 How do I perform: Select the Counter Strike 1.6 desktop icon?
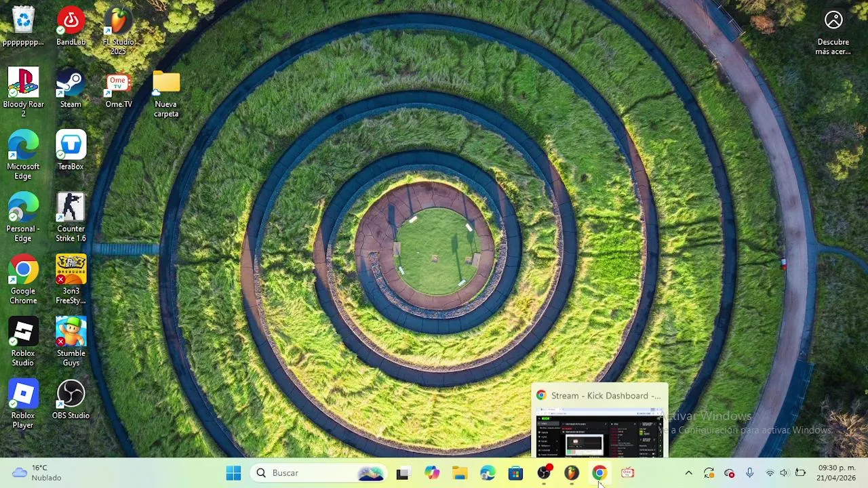pos(71,218)
